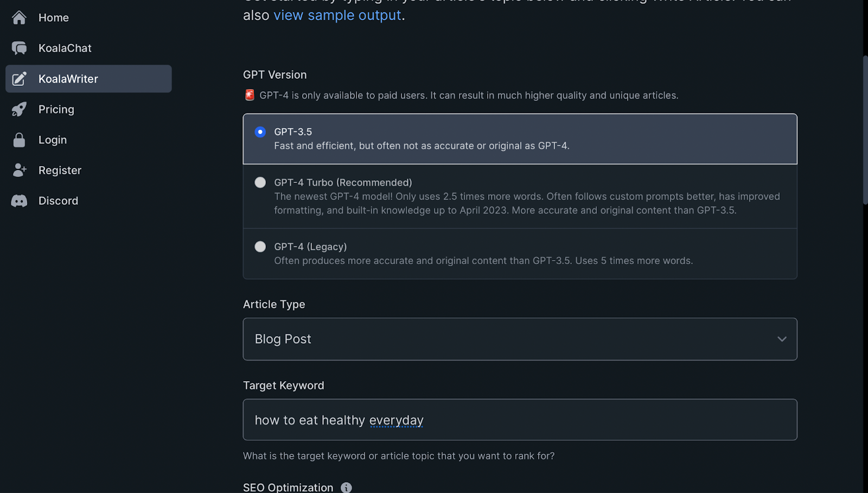Screen dimensions: 868x493
Task: Open the Home menu item
Action: [88, 17]
